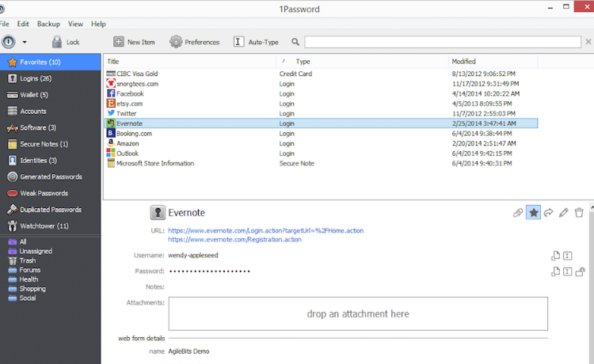Select the snorgtees.com login entry
594x364 pixels.
click(322, 84)
